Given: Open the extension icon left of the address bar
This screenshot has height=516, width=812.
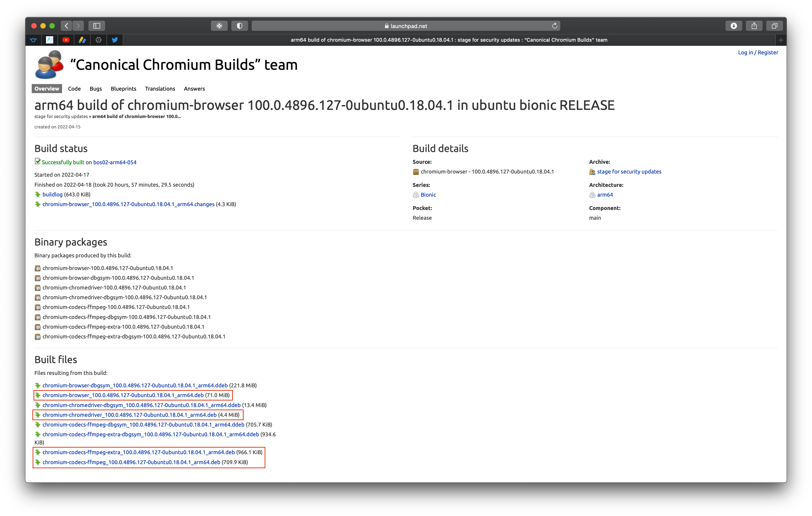Looking at the screenshot, I should point(219,26).
